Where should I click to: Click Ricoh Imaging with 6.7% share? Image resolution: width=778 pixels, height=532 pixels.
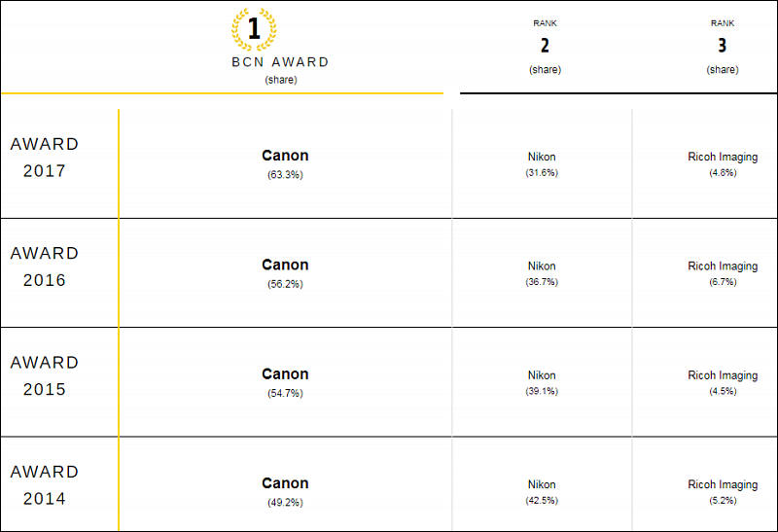[x=723, y=266]
